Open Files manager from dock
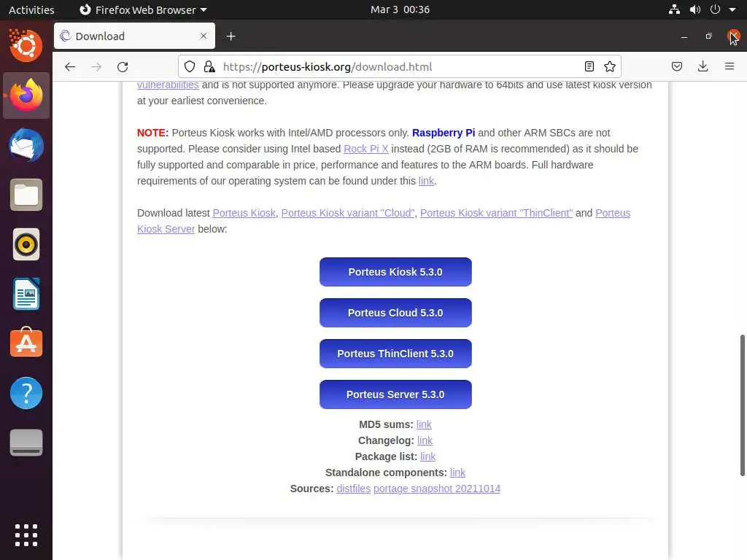 tap(26, 195)
